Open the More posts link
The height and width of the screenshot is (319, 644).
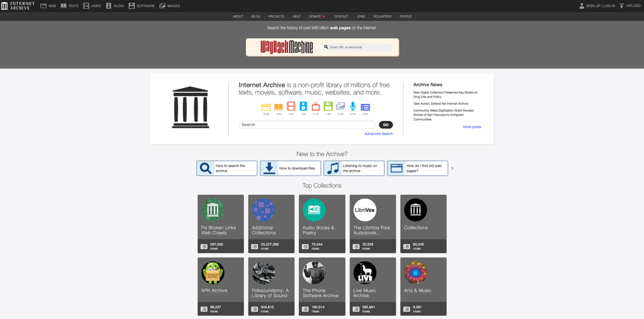coord(472,127)
